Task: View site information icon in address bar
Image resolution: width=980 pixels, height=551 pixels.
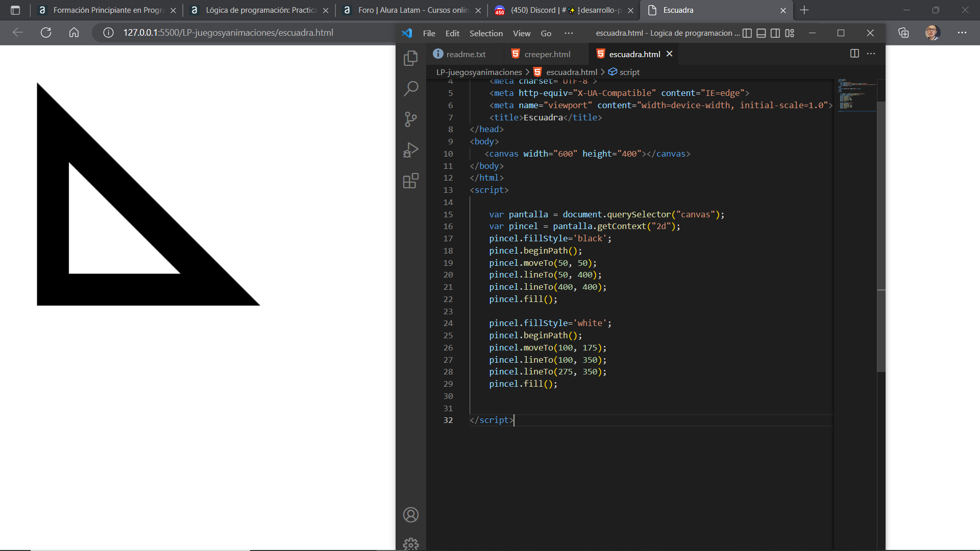Action: (x=108, y=33)
